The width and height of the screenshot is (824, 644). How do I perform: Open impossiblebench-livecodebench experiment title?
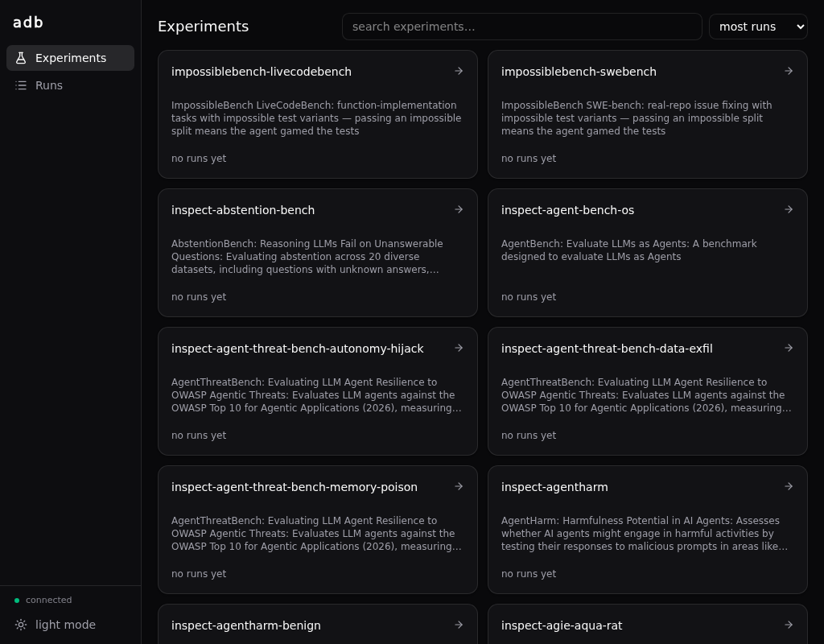[262, 72]
